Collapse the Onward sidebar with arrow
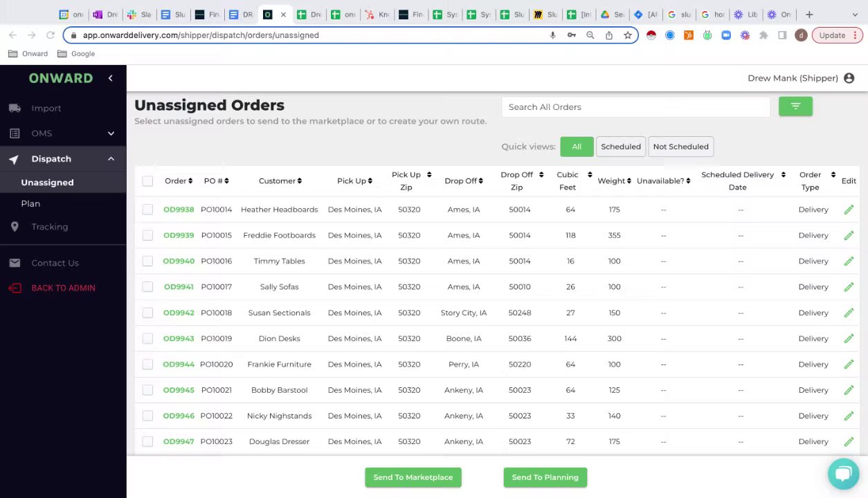This screenshot has width=868, height=498. [110, 78]
